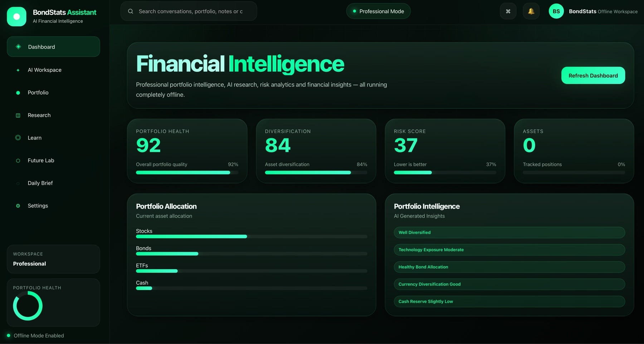Open the Portfolio page
644x344 pixels.
[53, 93]
